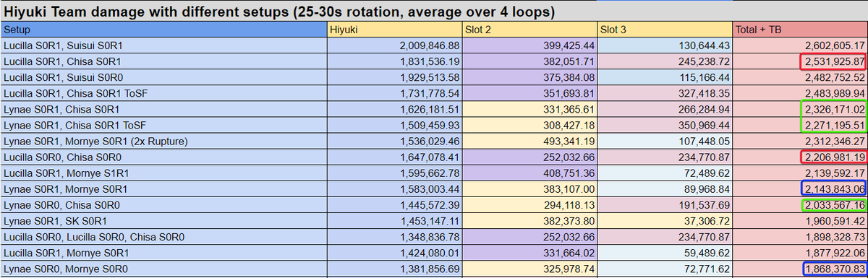Select Slot 2 value 325,978.74
The height and width of the screenshot is (278, 868).
[529, 268]
